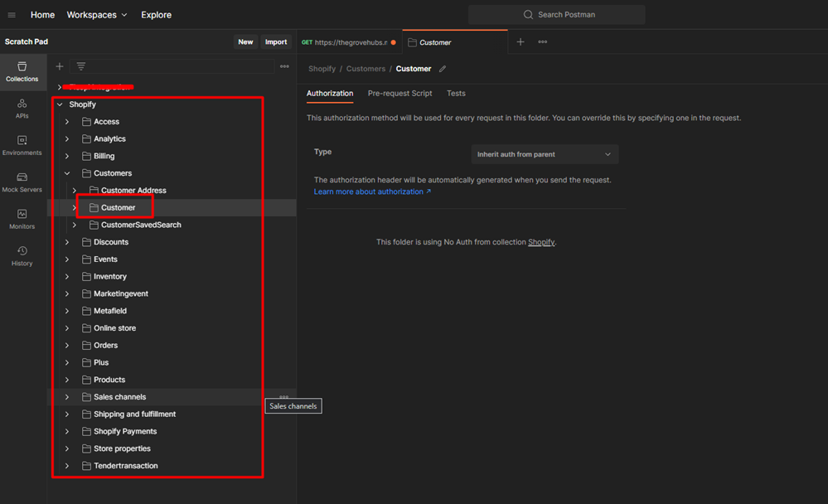Focus the Search Postman field
The width and height of the screenshot is (828, 504).
pos(557,15)
